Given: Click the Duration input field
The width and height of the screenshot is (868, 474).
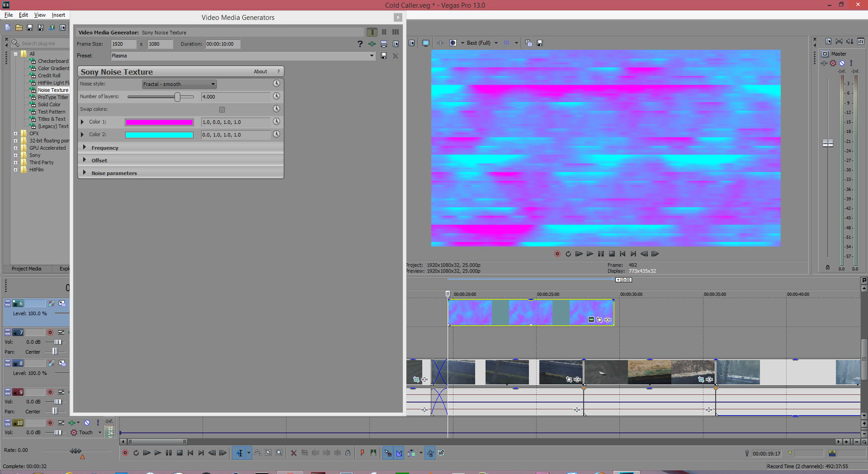Looking at the screenshot, I should coord(222,44).
